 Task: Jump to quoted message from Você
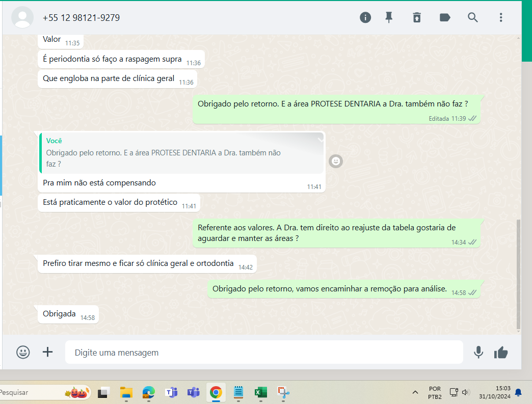[181, 153]
